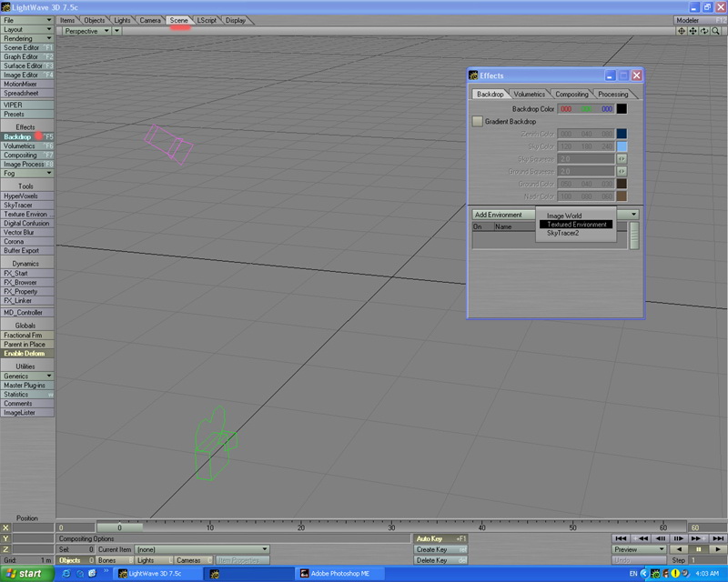
Task: Play animation forward
Action: pos(718,549)
